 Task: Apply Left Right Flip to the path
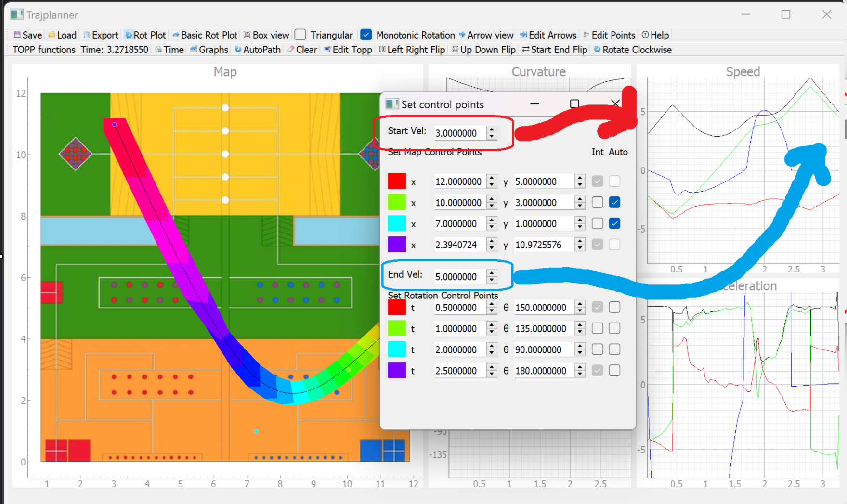413,50
